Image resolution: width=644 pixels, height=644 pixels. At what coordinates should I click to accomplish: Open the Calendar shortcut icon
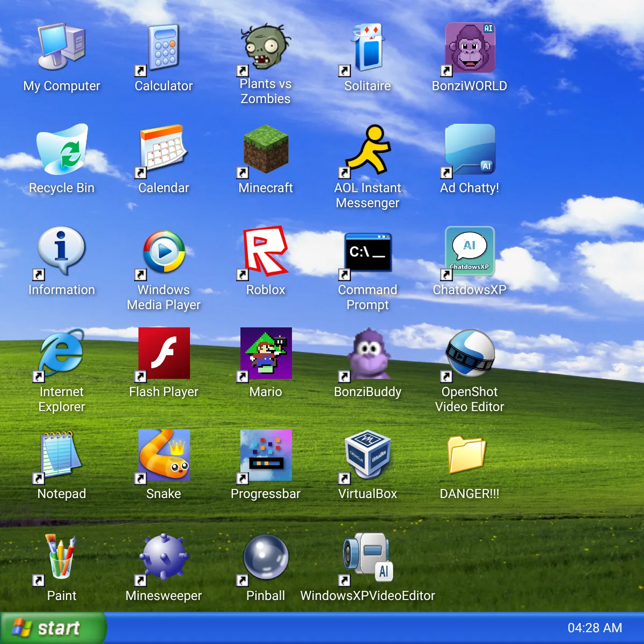pos(164,149)
